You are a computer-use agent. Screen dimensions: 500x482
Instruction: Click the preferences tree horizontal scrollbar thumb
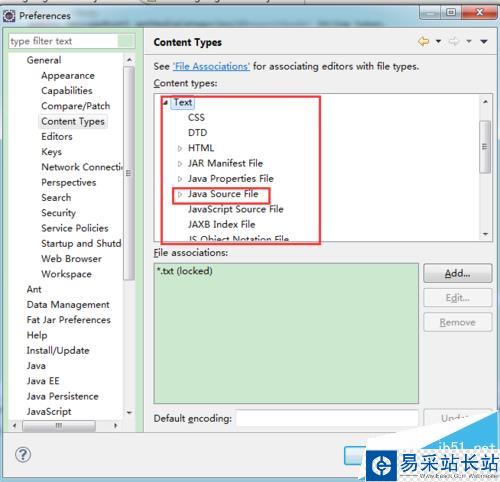click(x=59, y=425)
